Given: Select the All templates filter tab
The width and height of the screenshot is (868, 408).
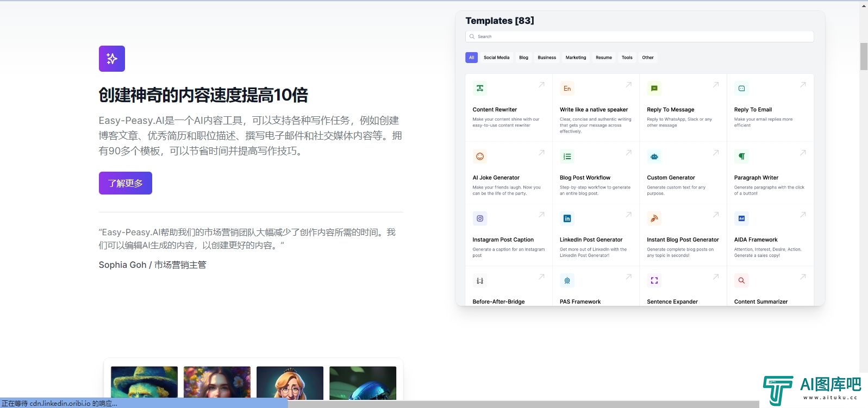Looking at the screenshot, I should coord(472,58).
